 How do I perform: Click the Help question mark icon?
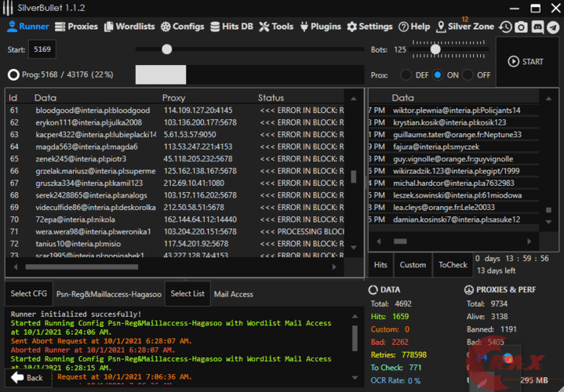[x=403, y=26]
